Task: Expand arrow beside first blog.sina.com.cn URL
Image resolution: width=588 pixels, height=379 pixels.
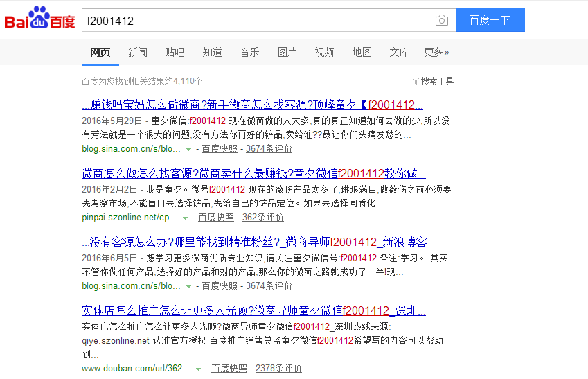Action: tap(188, 150)
